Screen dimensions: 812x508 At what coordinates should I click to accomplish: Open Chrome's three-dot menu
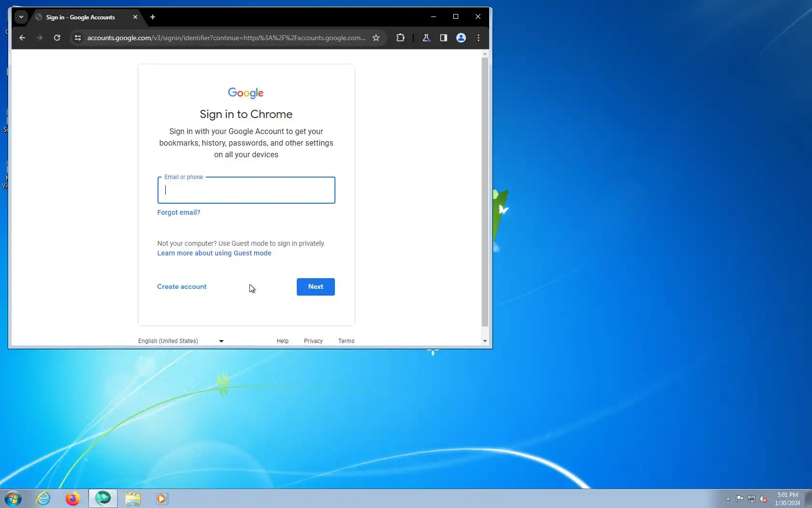point(478,38)
